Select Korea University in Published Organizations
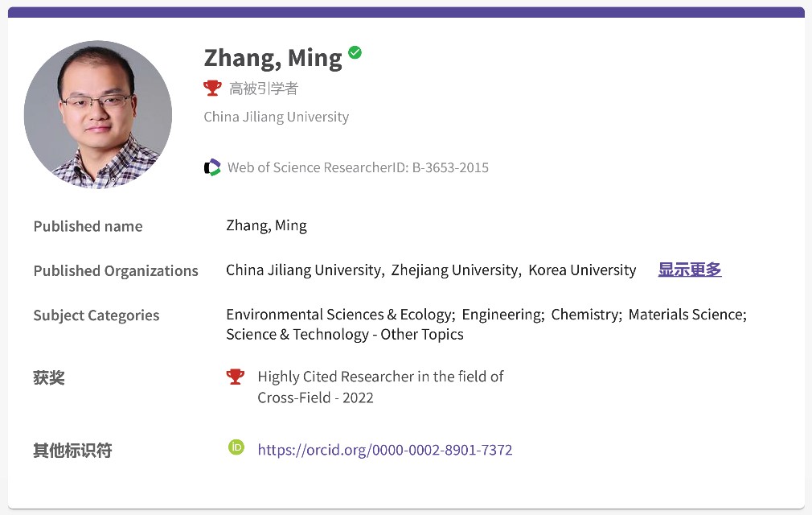812x515 pixels. click(581, 270)
